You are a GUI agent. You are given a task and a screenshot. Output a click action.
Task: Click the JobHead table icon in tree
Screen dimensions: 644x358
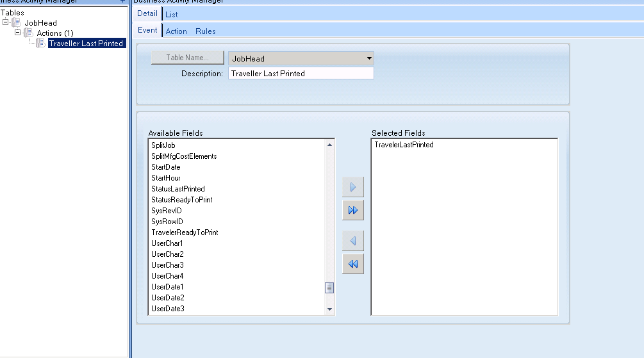pos(16,22)
